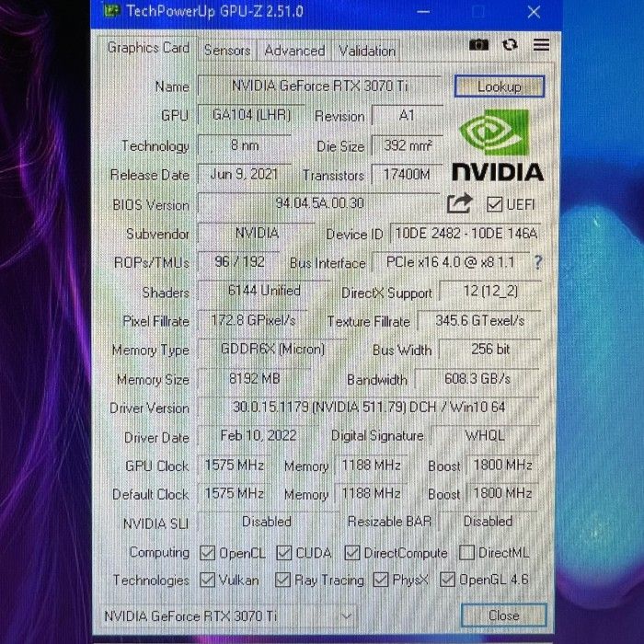
Task: Click the Revision field A1
Action: coord(407,115)
